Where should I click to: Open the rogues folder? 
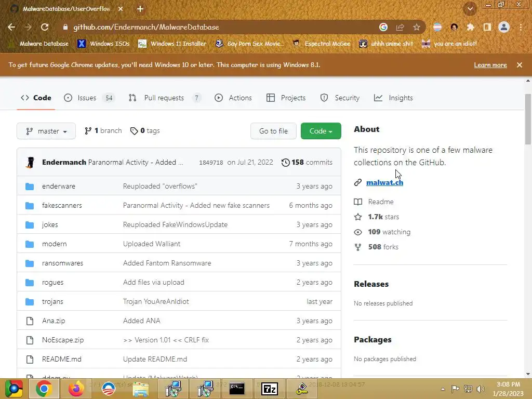click(x=52, y=282)
